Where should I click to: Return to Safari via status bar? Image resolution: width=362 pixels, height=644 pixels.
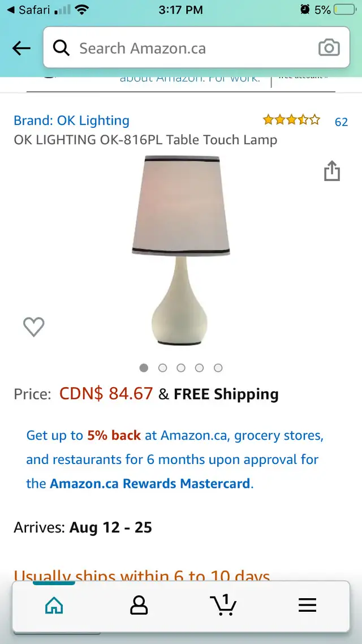tap(29, 10)
